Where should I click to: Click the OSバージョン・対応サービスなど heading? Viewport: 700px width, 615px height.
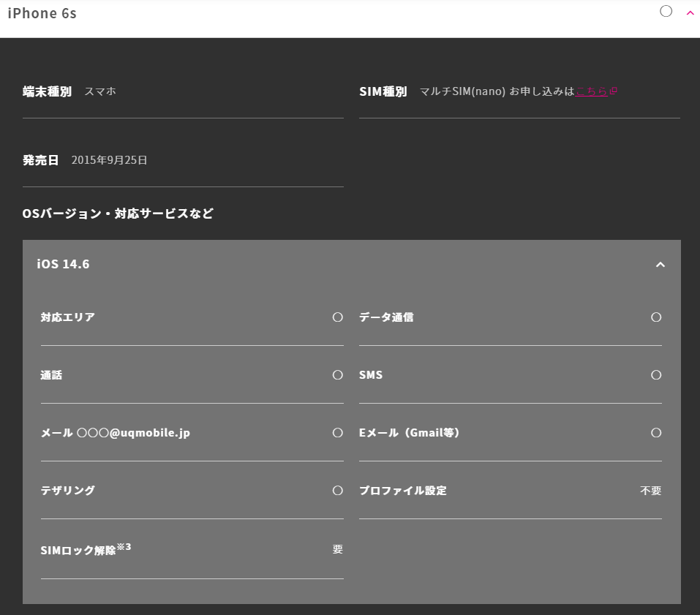point(118,214)
